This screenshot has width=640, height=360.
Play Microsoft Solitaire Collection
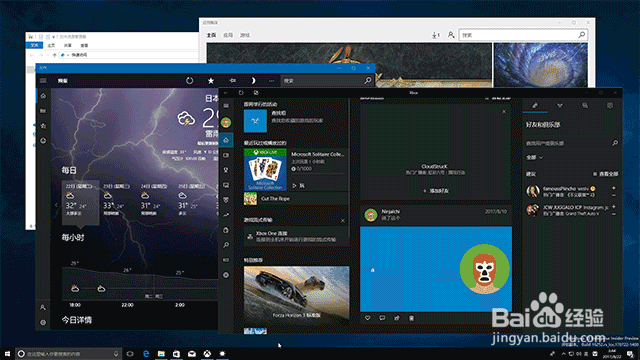pos(298,186)
